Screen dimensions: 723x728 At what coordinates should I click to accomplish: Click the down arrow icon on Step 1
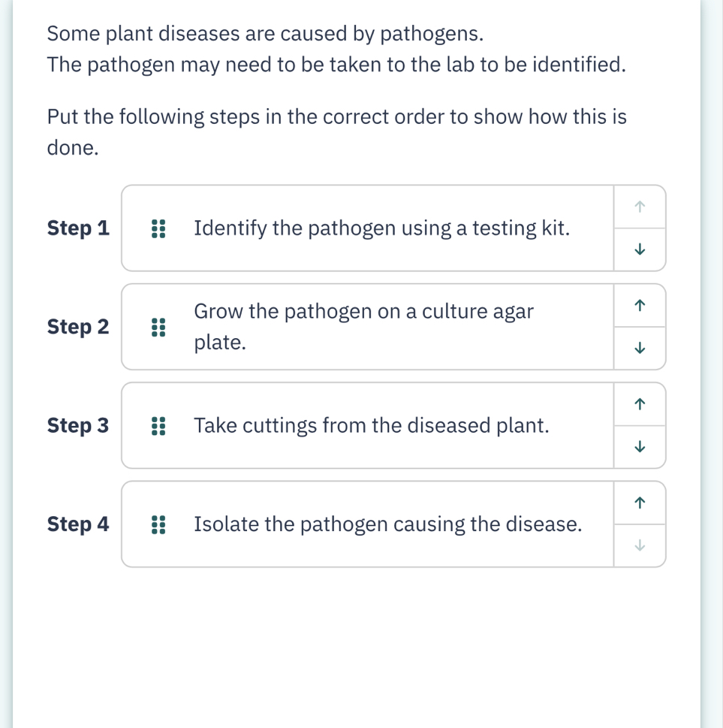(640, 249)
